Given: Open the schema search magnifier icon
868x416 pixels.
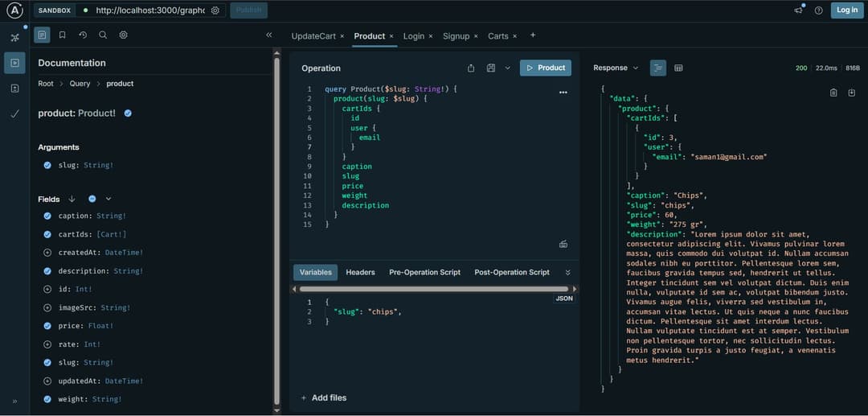Looking at the screenshot, I should (x=103, y=35).
